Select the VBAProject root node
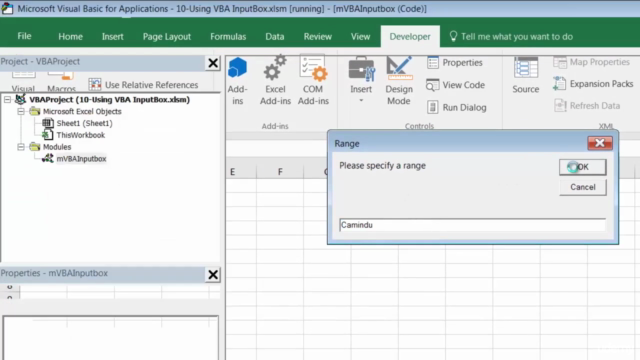This screenshot has height=360, width=640. coord(109,100)
